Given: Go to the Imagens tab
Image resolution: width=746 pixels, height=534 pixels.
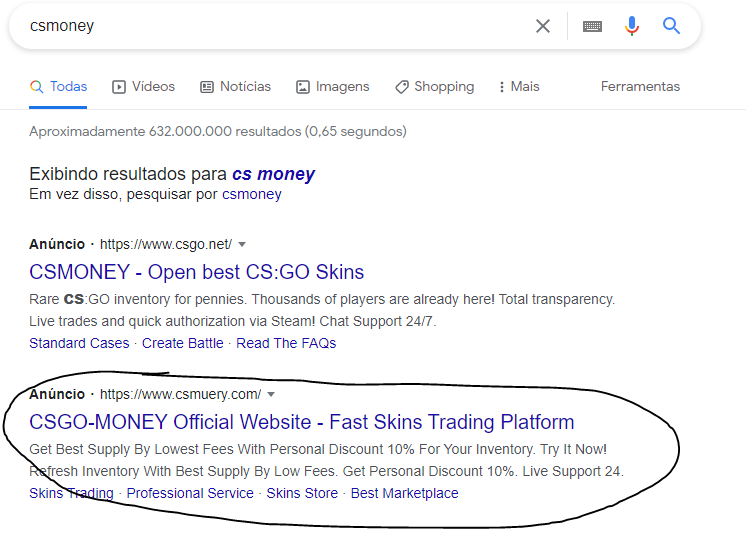Looking at the screenshot, I should pyautogui.click(x=333, y=87).
